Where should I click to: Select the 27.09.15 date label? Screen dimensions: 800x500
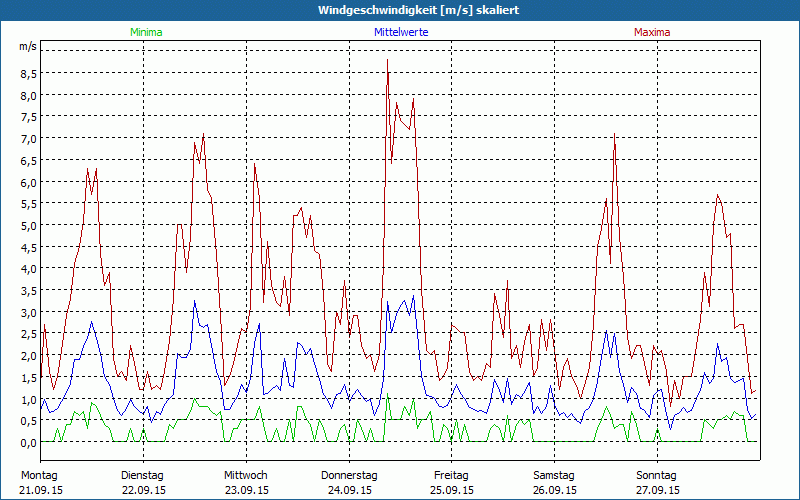(657, 490)
